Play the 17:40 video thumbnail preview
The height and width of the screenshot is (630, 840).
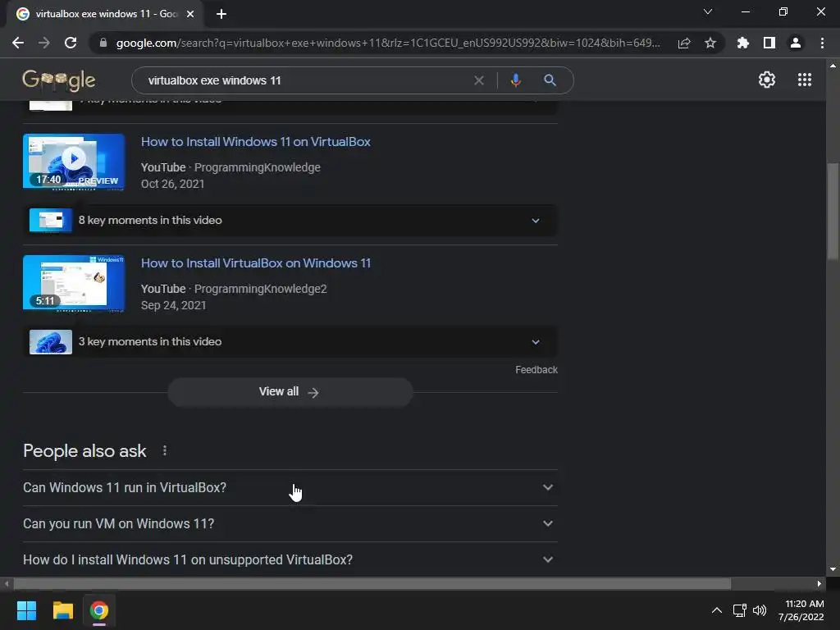click(74, 162)
